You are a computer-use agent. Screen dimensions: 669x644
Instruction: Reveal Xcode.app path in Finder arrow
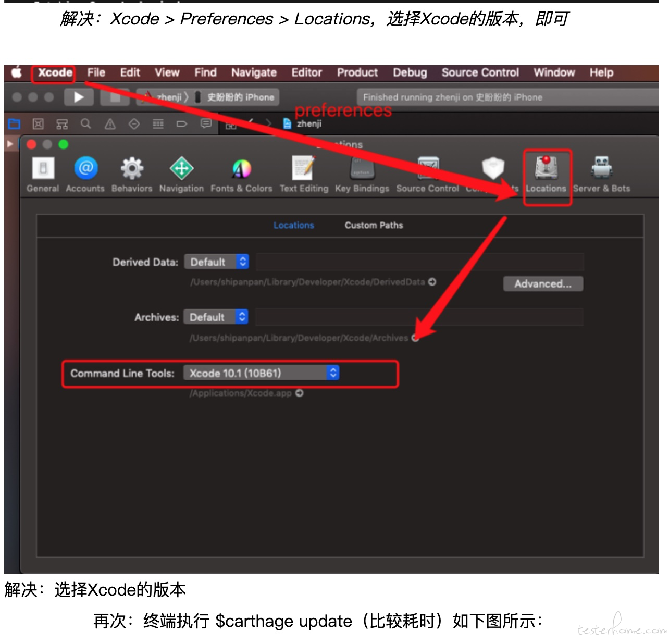coord(299,393)
